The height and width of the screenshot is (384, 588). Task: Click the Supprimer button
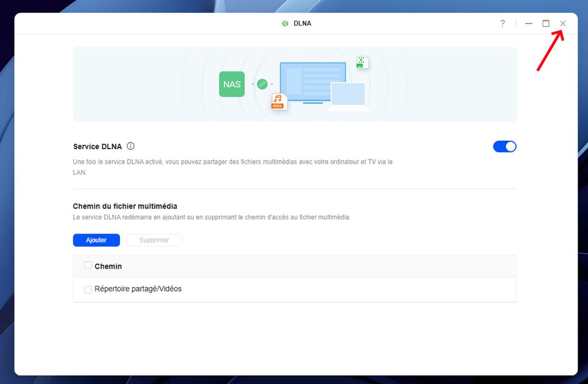(154, 240)
